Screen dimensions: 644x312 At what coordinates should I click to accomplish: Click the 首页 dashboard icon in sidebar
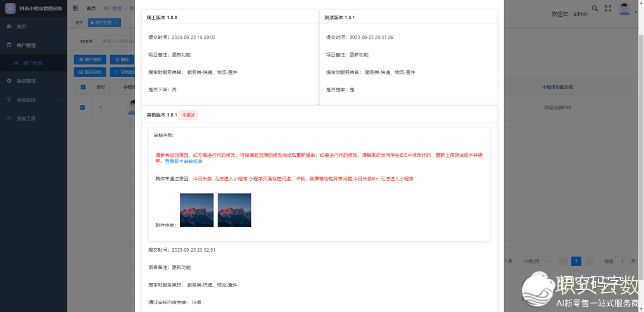point(9,27)
